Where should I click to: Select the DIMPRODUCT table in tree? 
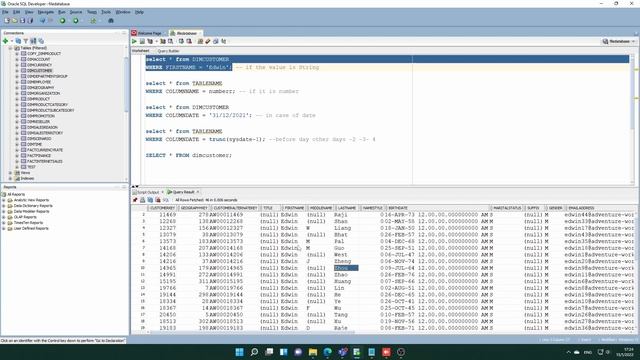click(x=38, y=99)
